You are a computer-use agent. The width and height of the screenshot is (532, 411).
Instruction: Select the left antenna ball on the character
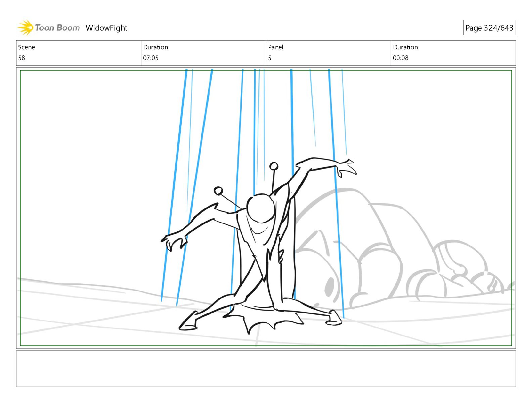pyautogui.click(x=218, y=191)
